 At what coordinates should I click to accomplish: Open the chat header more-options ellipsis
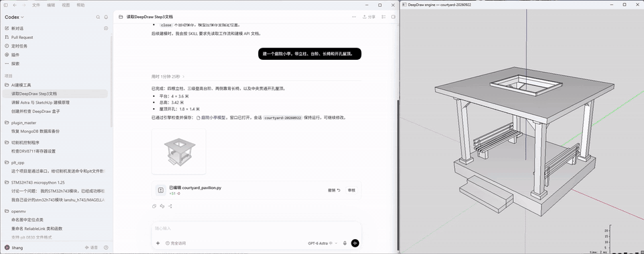[354, 17]
